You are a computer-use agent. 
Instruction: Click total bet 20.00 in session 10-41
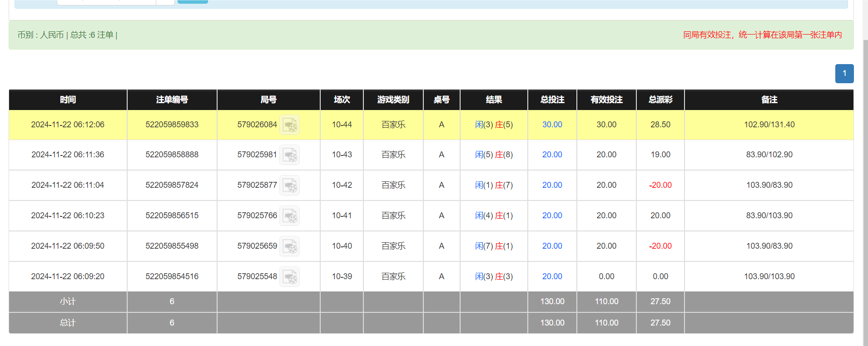(552, 216)
